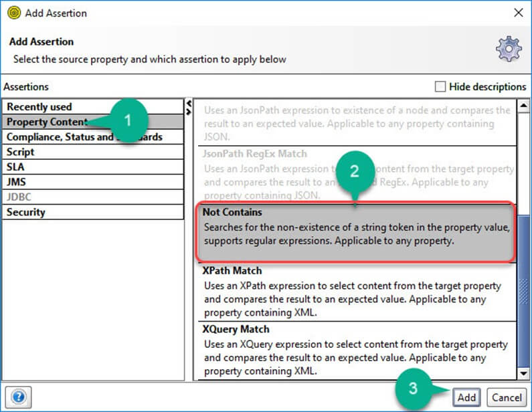
Task: Select the Property Content category
Action: click(47, 122)
